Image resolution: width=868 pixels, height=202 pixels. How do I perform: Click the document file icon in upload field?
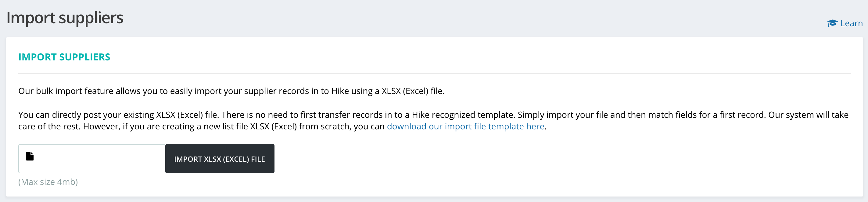[30, 156]
